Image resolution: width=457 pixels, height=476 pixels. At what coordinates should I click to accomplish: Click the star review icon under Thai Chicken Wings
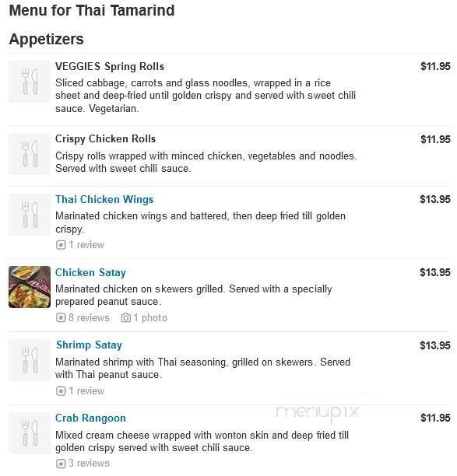[x=61, y=245]
